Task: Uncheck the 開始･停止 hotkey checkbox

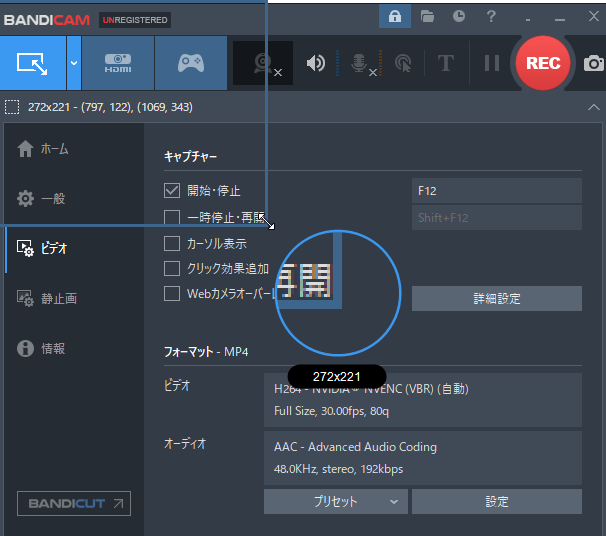Action: (x=172, y=191)
